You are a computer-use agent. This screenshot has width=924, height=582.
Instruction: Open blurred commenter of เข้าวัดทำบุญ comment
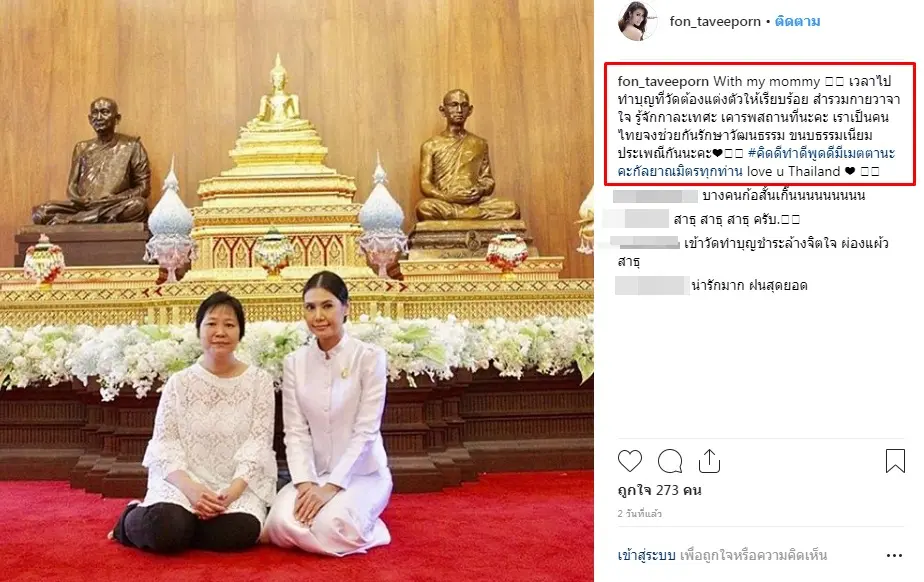(x=645, y=242)
